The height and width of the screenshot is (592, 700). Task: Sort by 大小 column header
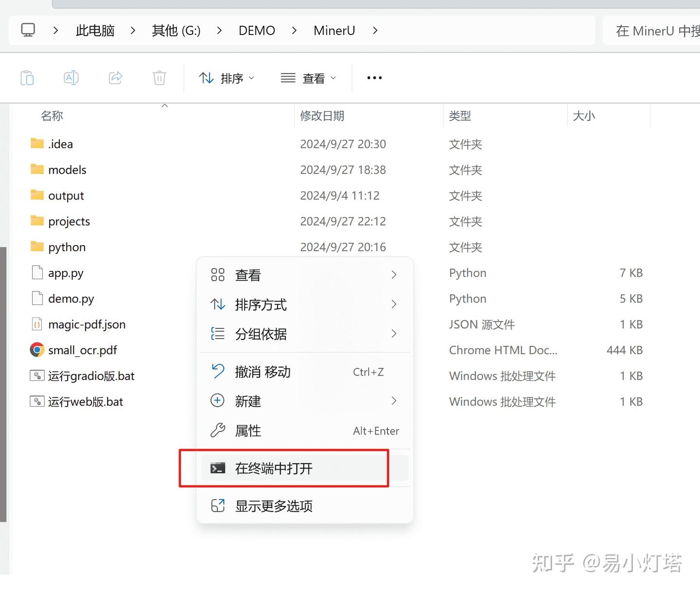pos(584,116)
